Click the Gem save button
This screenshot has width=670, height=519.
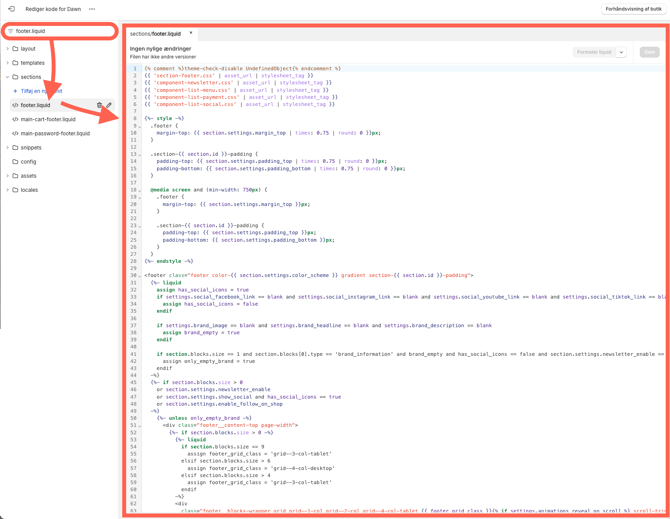coord(649,52)
